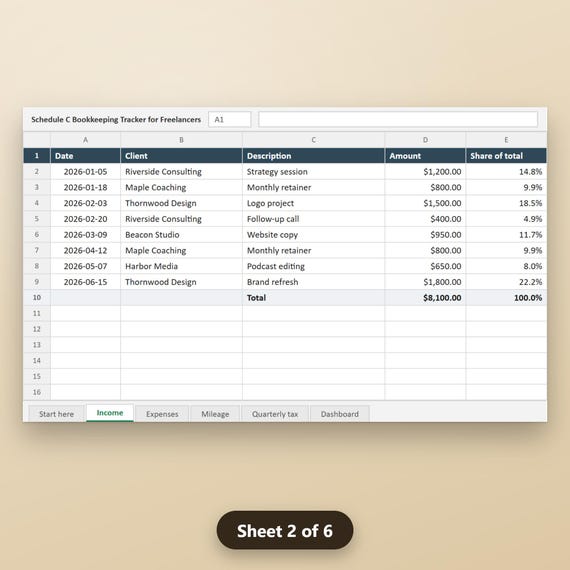Click the Description header cell

(313, 156)
